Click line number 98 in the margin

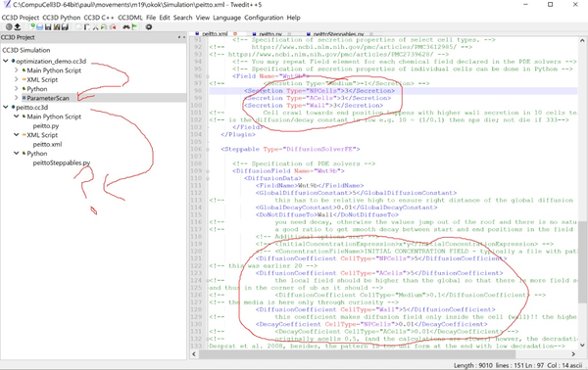[x=197, y=91]
